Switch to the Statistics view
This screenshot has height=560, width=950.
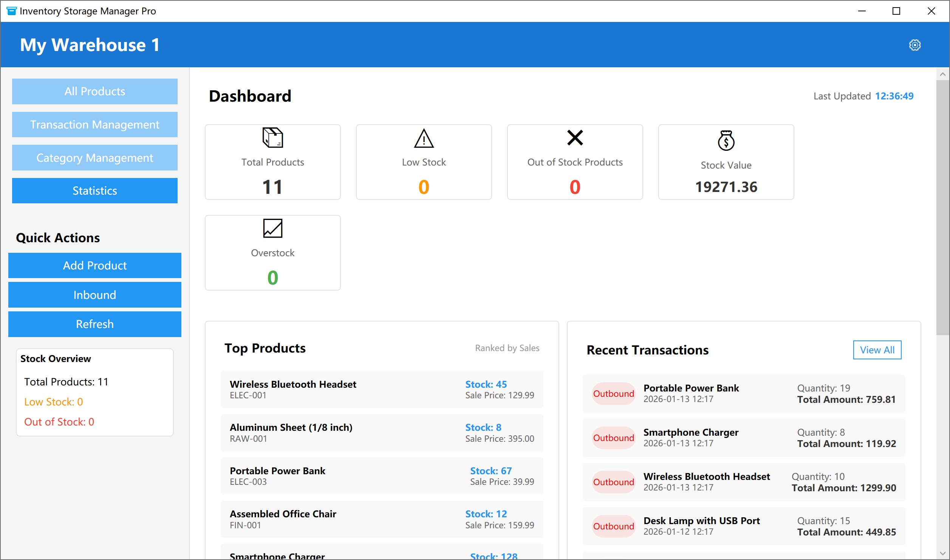tap(94, 191)
